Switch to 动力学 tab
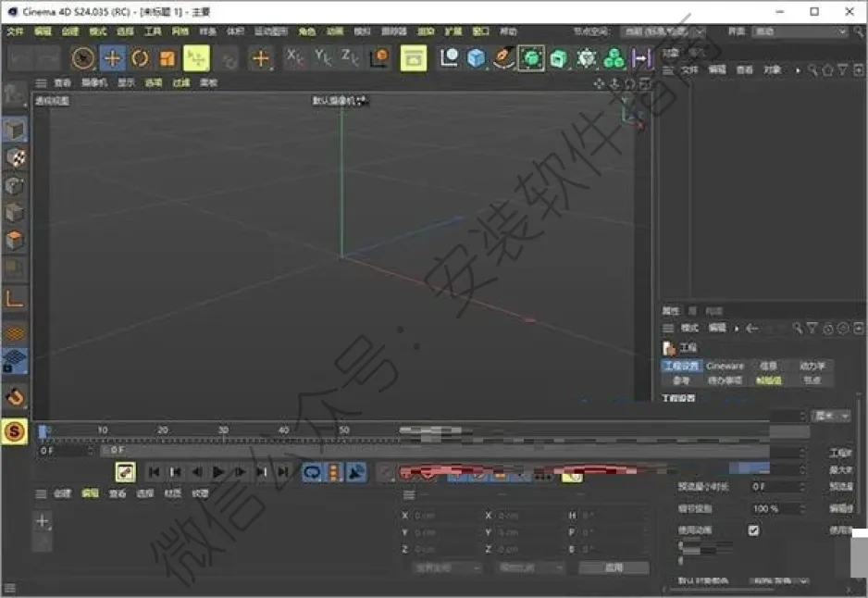 tap(812, 366)
